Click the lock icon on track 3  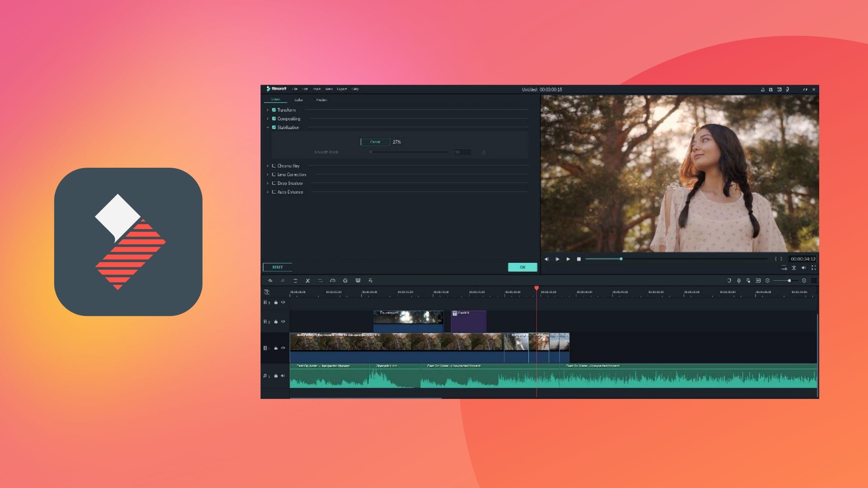point(276,302)
